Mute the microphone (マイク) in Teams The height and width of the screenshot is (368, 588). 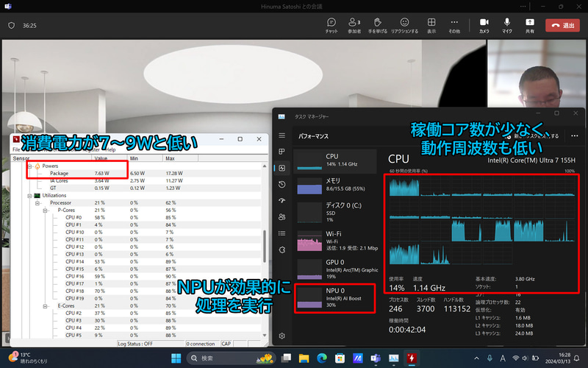pyautogui.click(x=507, y=26)
